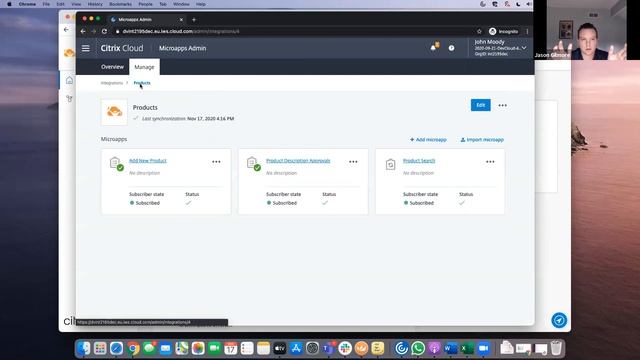This screenshot has height=360, width=640.
Task: Open the Chrome menu in the menu bar
Action: [x=27, y=4]
